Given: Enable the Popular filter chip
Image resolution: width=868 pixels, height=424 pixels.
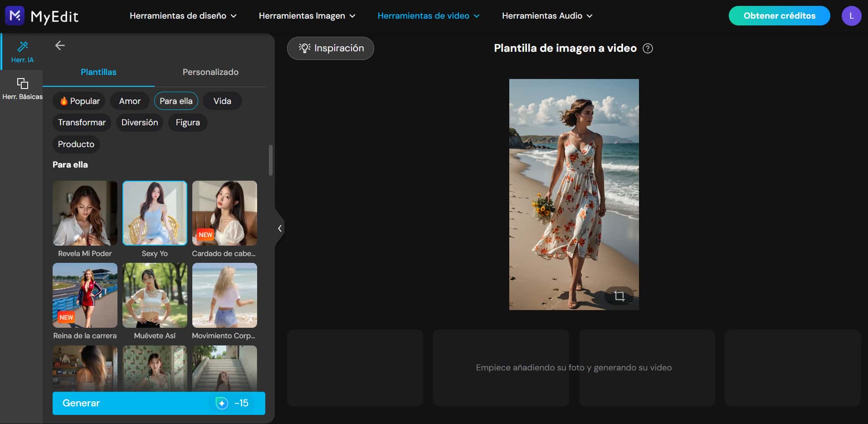Looking at the screenshot, I should (x=79, y=101).
